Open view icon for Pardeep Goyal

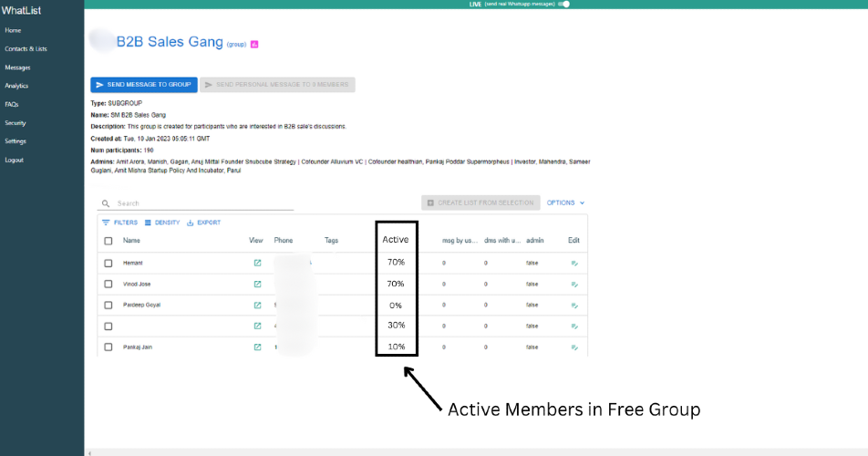pyautogui.click(x=257, y=305)
